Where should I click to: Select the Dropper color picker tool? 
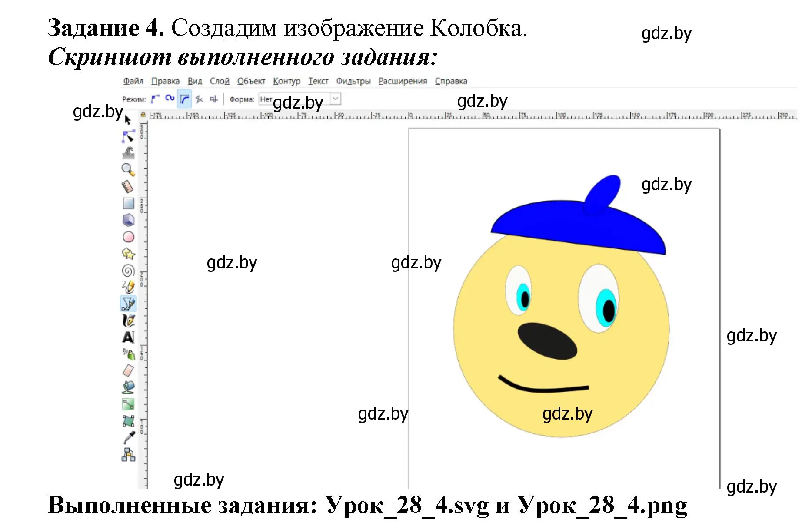[x=129, y=437]
